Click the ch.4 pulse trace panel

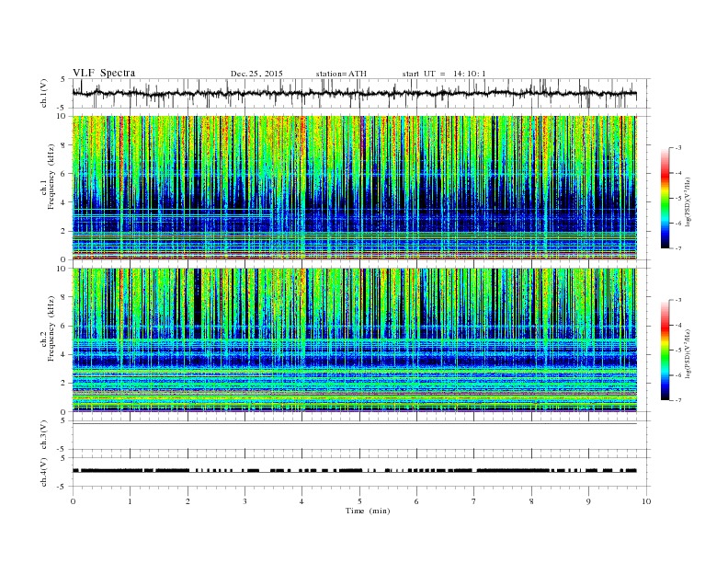[361, 472]
